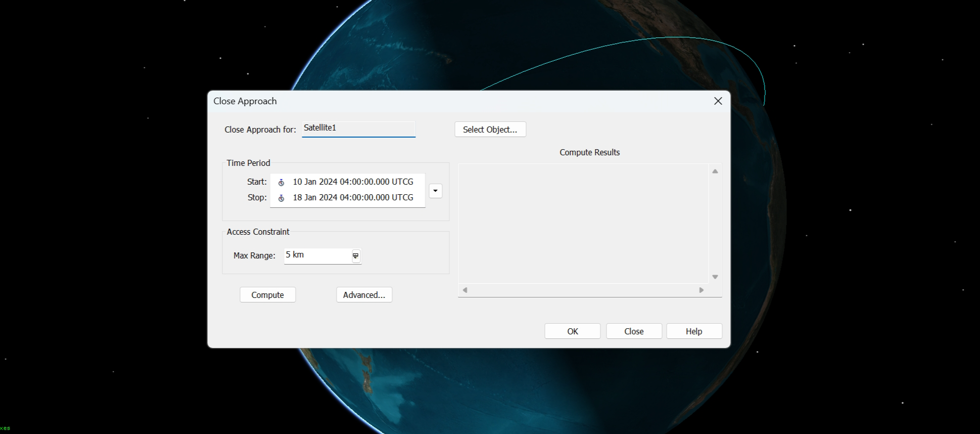Click the clock icon beside Stop time
980x434 pixels.
(x=282, y=198)
